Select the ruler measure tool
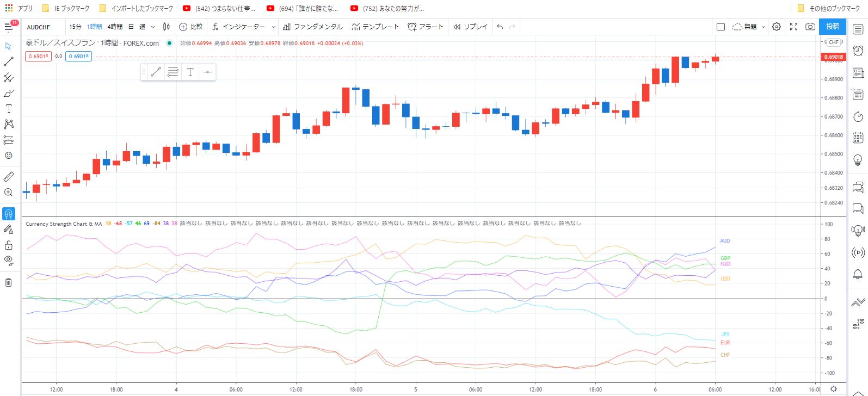The height and width of the screenshot is (396, 868). click(9, 177)
